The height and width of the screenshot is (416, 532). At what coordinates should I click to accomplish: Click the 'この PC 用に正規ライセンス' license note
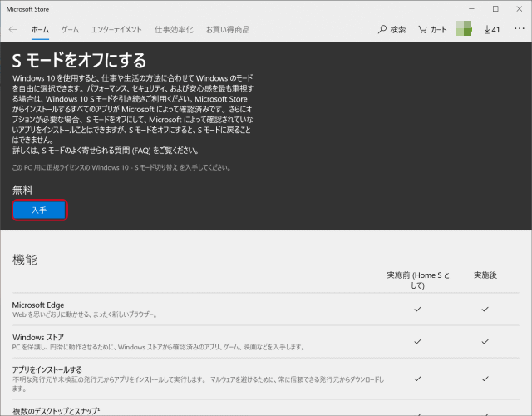click(121, 167)
